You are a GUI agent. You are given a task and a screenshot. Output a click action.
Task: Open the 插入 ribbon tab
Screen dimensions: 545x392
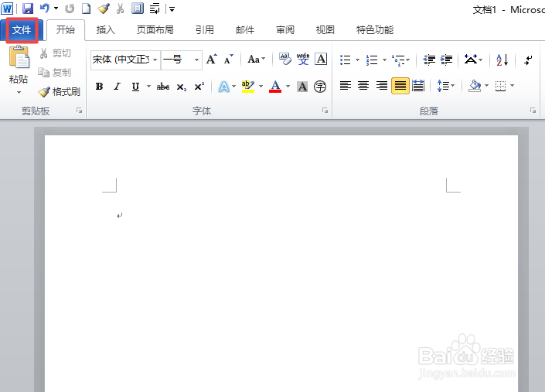click(105, 30)
